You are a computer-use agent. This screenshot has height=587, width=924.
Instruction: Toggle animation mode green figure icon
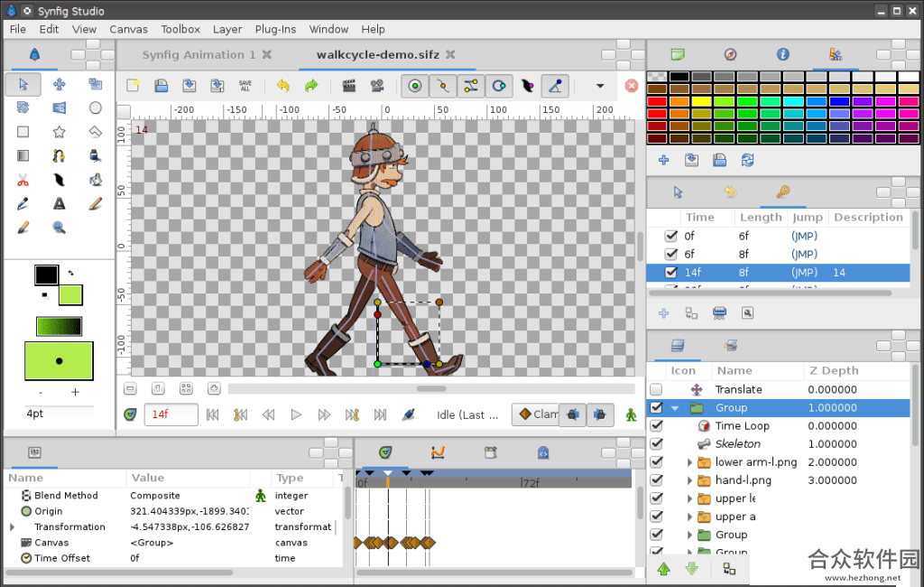(x=631, y=415)
